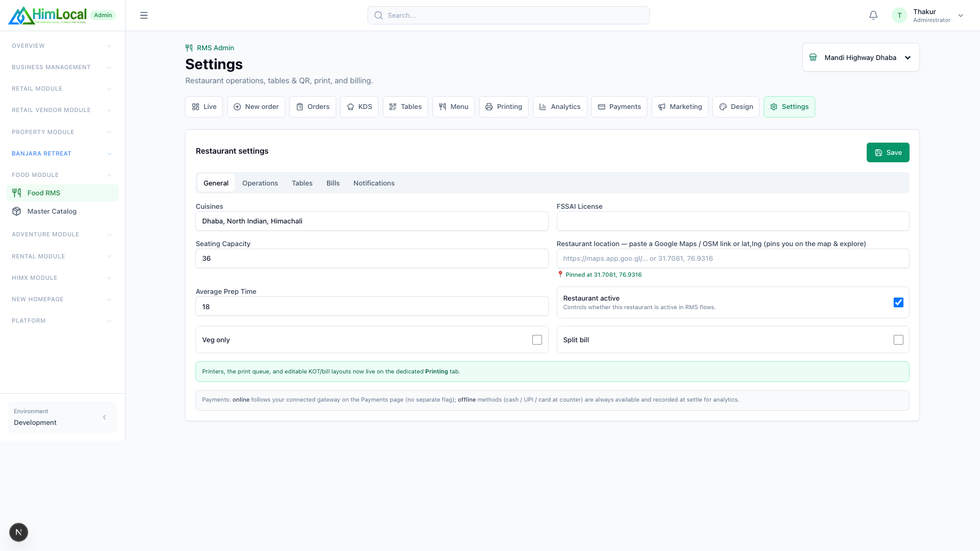Image resolution: width=980 pixels, height=551 pixels.
Task: Go to Orders page
Action: point(312,107)
